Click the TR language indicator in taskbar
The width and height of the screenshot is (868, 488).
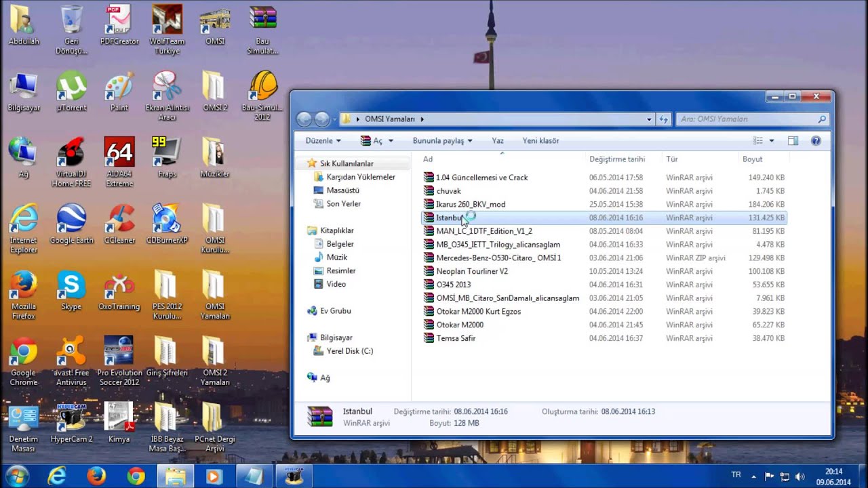(736, 475)
